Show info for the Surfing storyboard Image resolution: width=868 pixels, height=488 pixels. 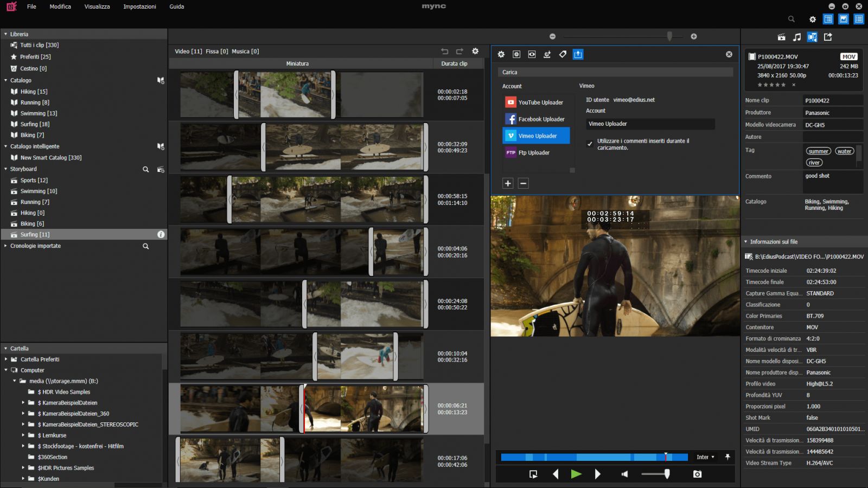(161, 235)
